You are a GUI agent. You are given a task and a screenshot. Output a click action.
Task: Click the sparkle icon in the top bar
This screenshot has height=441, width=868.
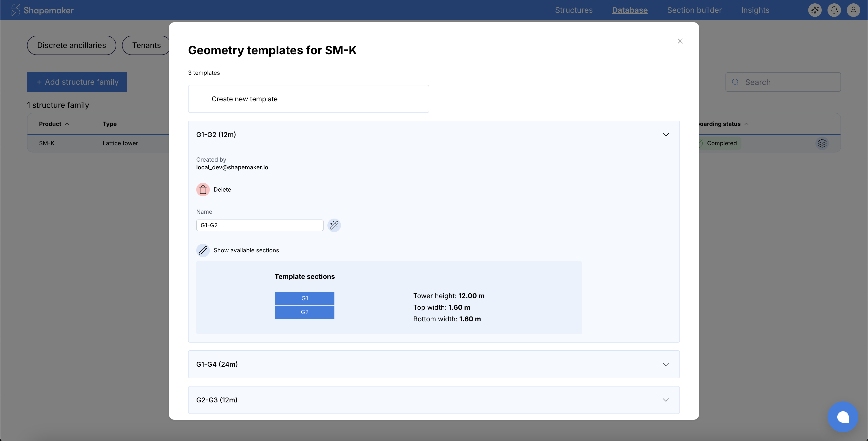pos(815,10)
